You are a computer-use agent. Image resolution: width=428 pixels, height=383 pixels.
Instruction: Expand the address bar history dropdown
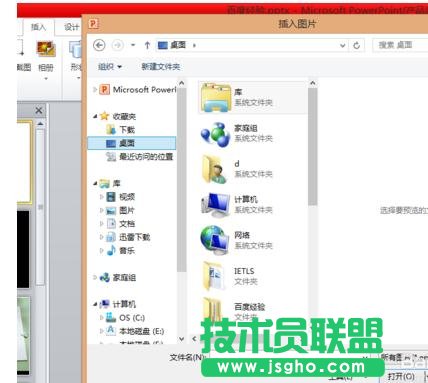pos(342,45)
